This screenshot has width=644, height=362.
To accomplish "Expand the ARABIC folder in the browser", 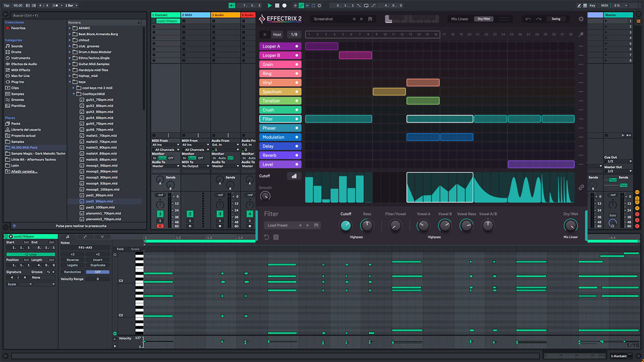I will pos(70,28).
